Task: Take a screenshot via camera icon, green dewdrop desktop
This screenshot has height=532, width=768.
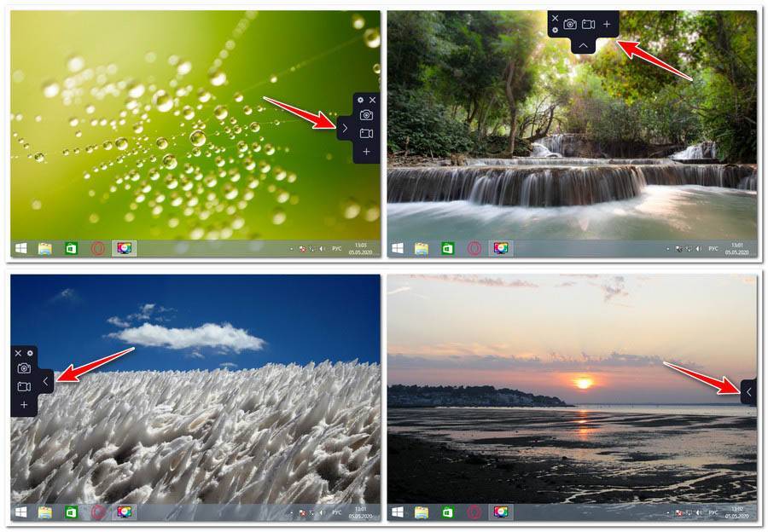Action: click(366, 115)
